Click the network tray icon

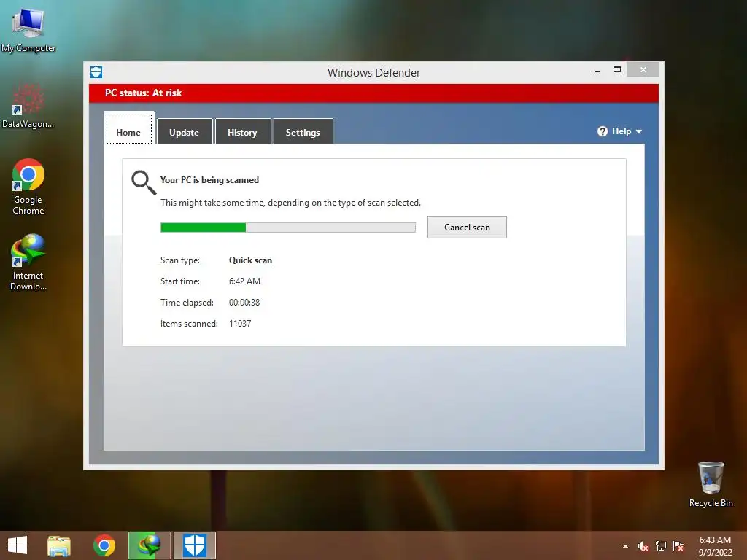661,546
